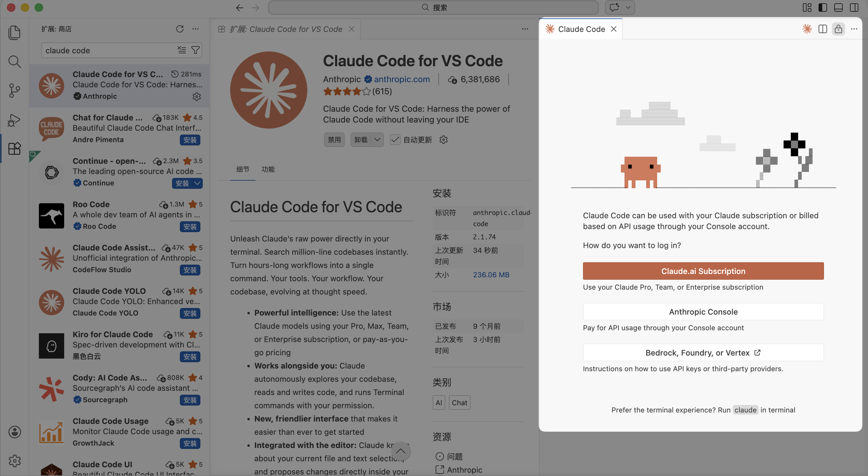This screenshot has height=476, width=868.
Task: Select Claude Code for VS Code extension tab
Action: point(285,29)
